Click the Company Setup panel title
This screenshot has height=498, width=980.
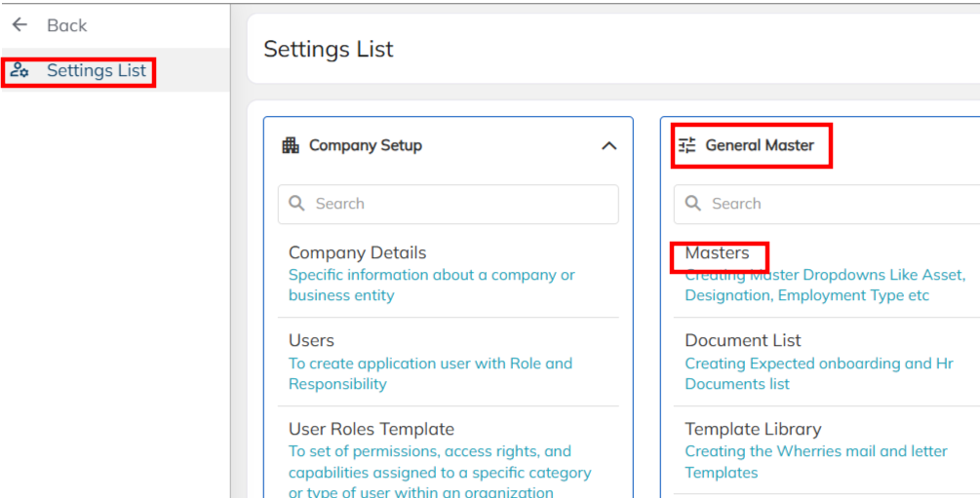366,145
